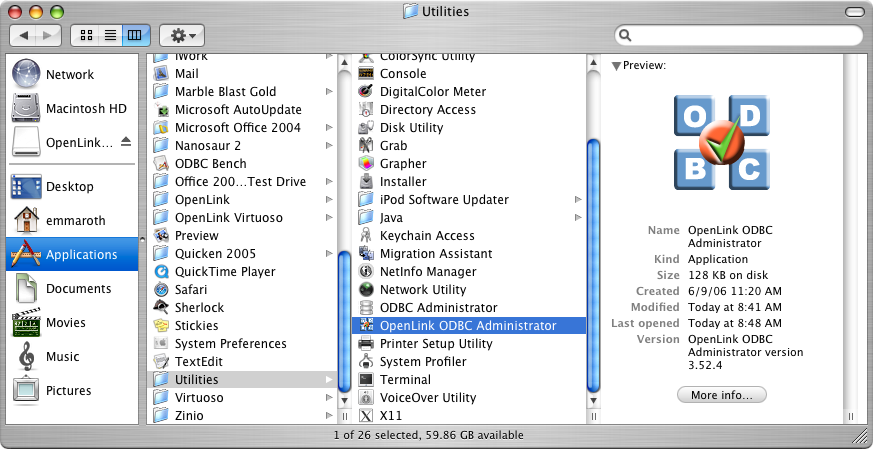Viewport: 873px width, 449px height.
Task: Go back with the left arrow button
Action: click(24, 36)
